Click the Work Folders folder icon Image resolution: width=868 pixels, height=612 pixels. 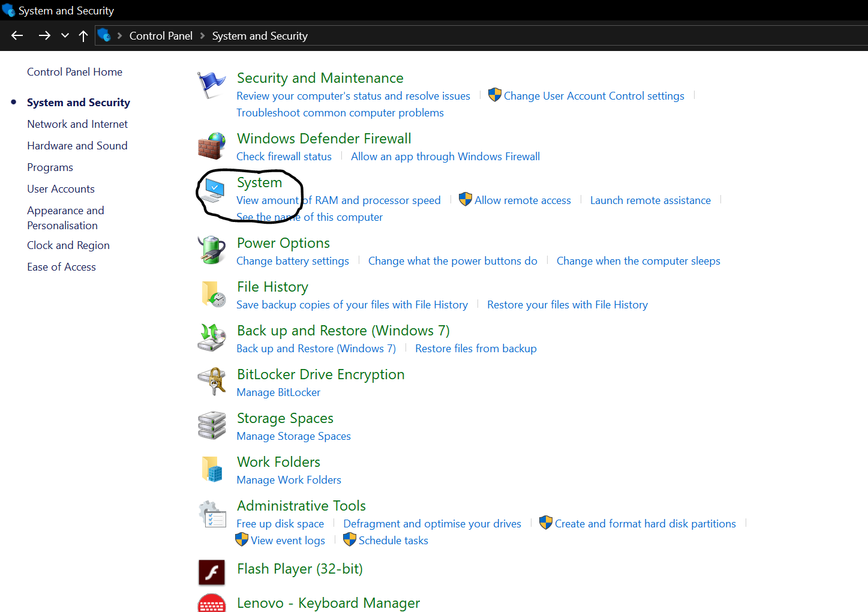tap(212, 469)
